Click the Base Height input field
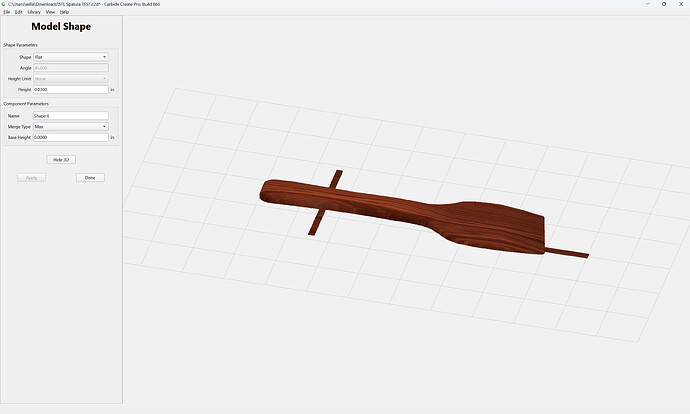The image size is (690, 414). point(71,137)
